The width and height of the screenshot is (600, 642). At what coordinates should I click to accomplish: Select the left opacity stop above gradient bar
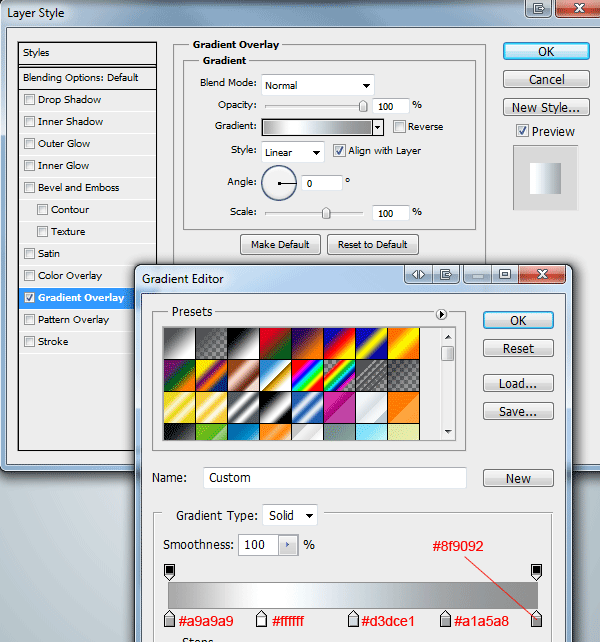coord(170,572)
